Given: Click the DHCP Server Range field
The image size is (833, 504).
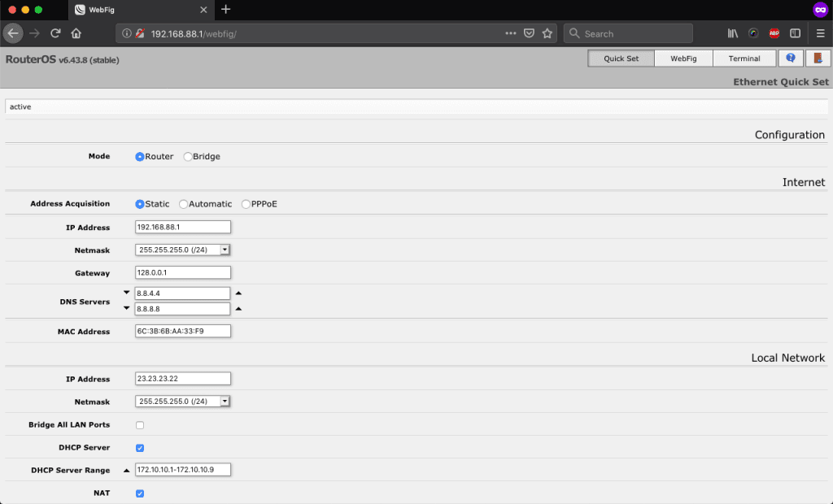Looking at the screenshot, I should 183,470.
